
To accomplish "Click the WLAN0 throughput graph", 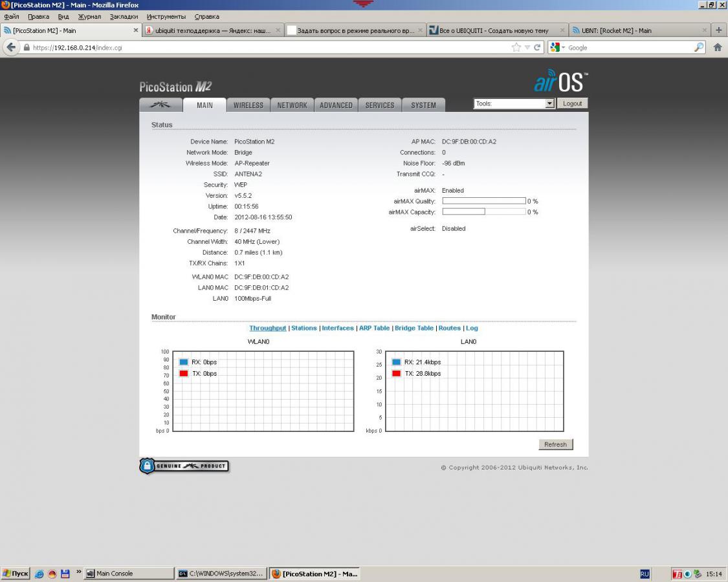I will 263,391.
